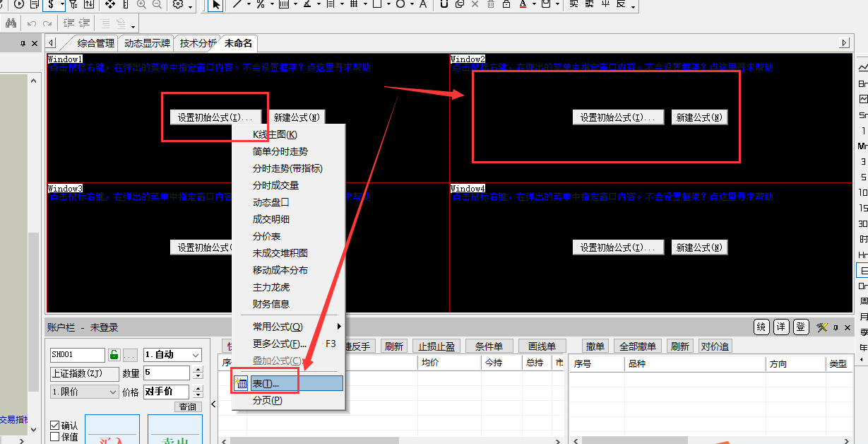Click the circular play icon in top toolbar
The width and height of the screenshot is (868, 444).
point(18,4)
